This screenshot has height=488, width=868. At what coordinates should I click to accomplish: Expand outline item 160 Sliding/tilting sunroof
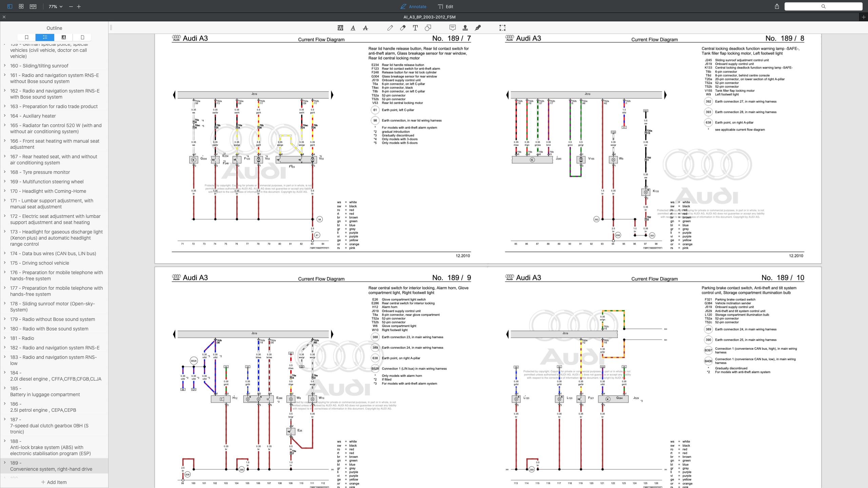[x=5, y=65]
